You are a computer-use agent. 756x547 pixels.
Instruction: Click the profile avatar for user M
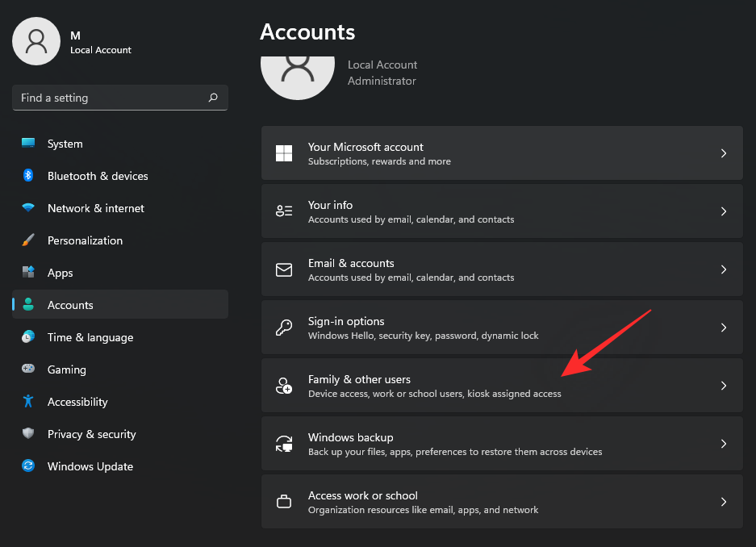[36, 42]
